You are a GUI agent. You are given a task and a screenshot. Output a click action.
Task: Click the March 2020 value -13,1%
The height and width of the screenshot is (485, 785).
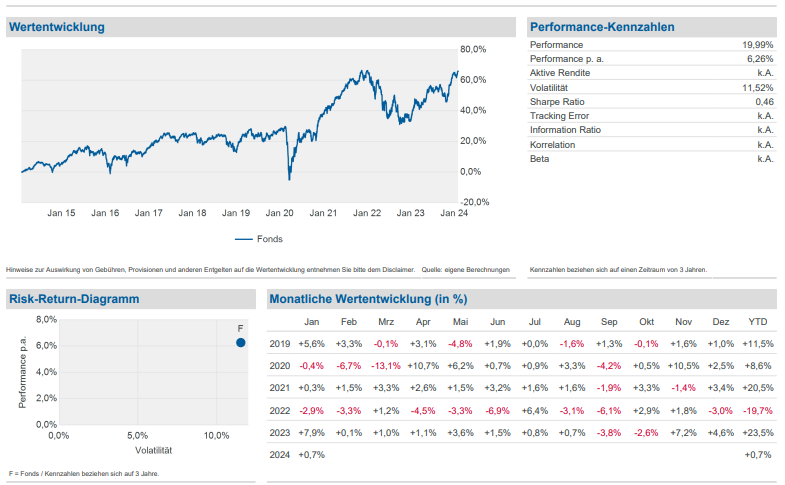(x=385, y=366)
